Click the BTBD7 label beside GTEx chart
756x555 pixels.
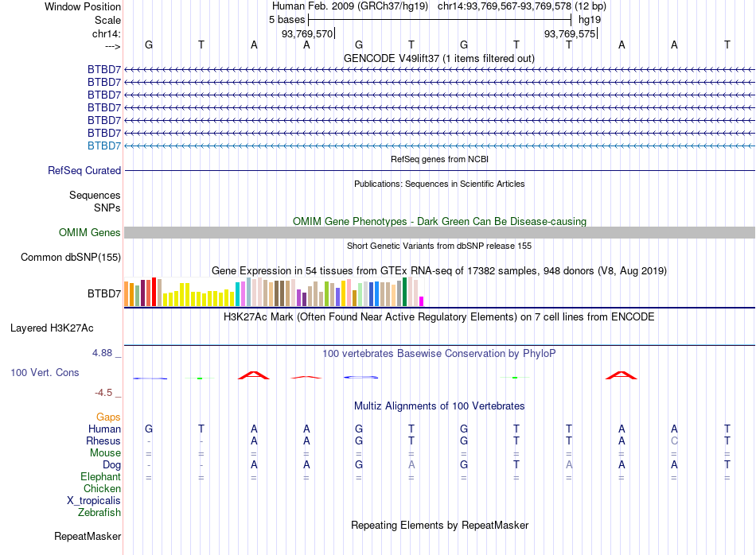pyautogui.click(x=104, y=293)
